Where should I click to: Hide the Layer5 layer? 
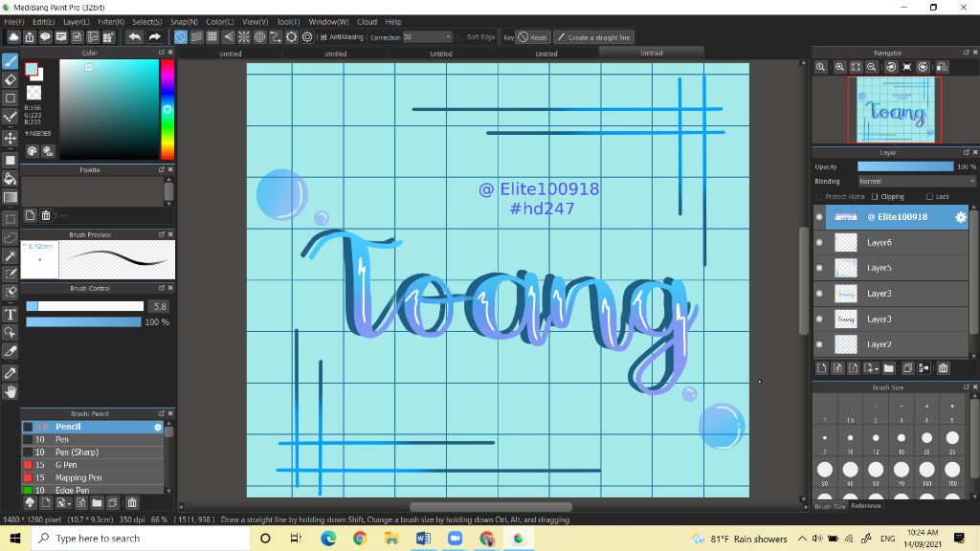tap(819, 268)
